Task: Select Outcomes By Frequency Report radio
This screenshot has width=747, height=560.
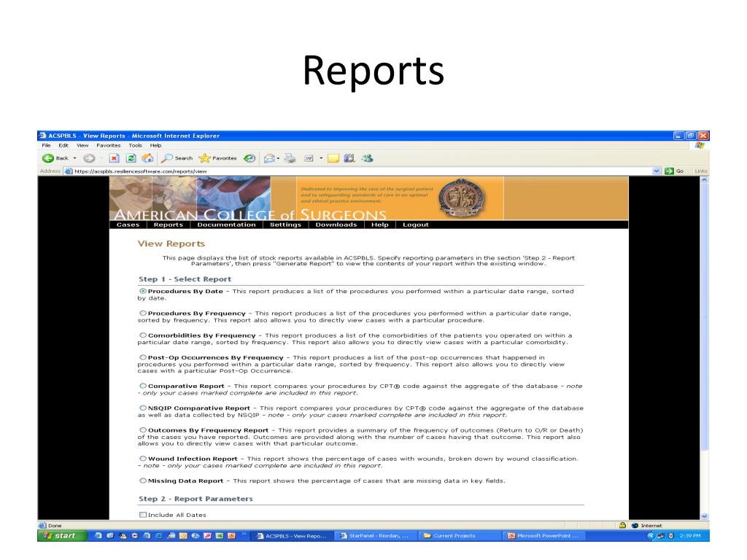Action: point(143,430)
